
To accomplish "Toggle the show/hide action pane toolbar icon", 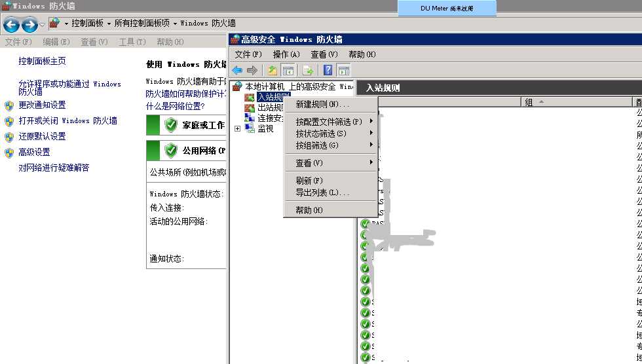I will (343, 70).
